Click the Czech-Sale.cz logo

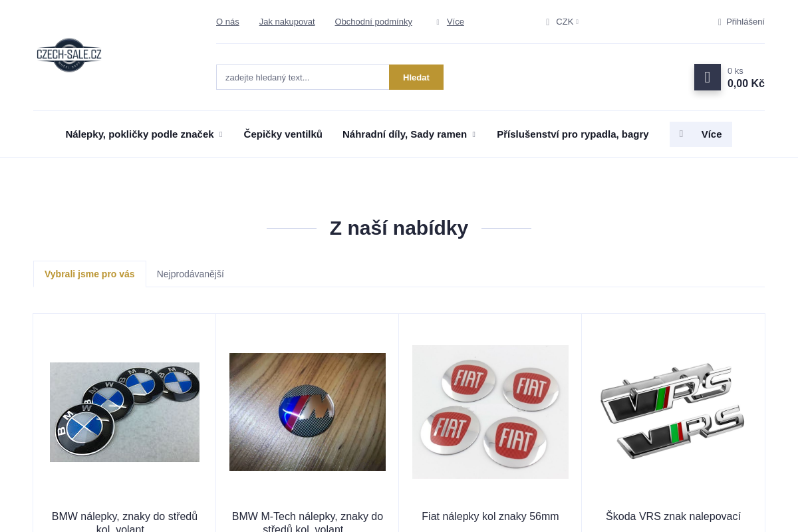click(x=69, y=55)
